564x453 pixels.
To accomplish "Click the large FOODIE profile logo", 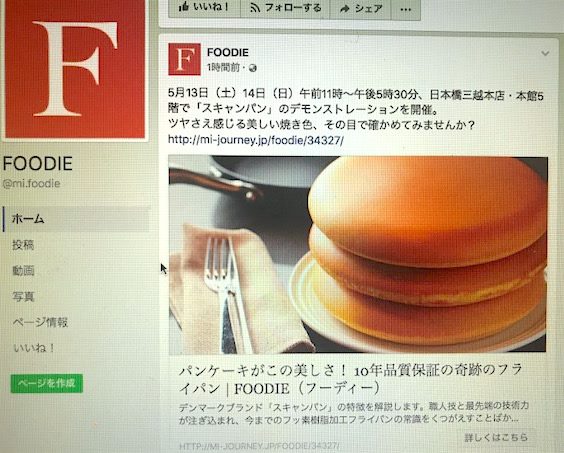I will pos(75,68).
